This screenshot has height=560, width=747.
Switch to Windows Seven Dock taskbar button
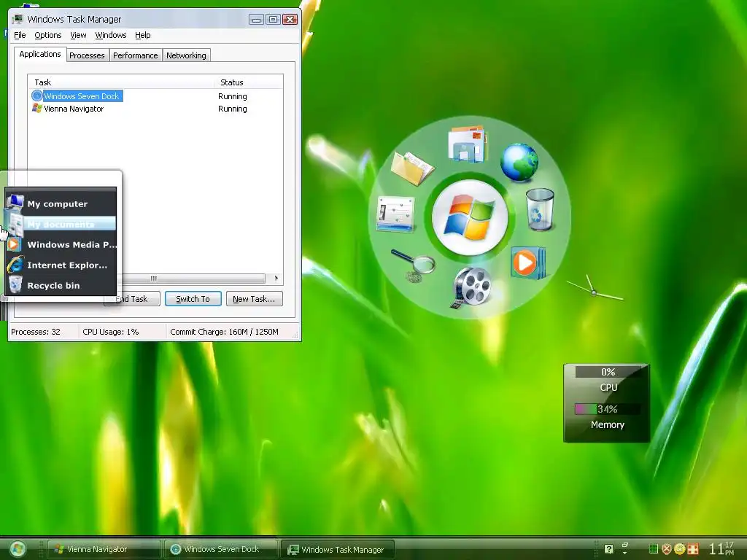221,549
